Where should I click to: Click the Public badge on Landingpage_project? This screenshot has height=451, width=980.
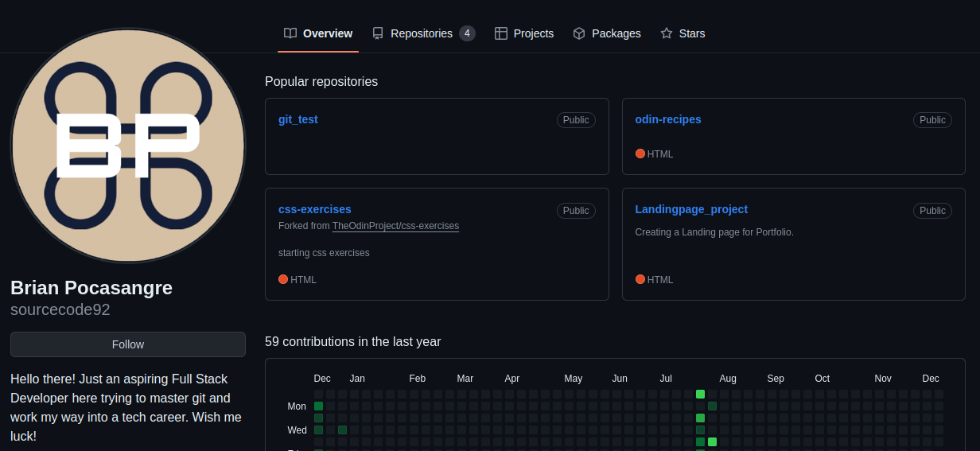(932, 211)
